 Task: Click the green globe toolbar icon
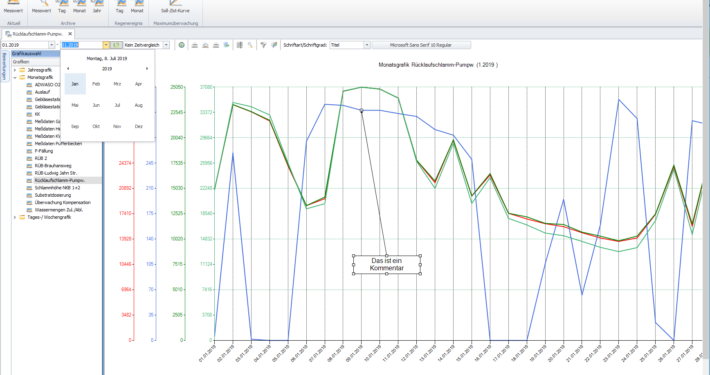[182, 45]
